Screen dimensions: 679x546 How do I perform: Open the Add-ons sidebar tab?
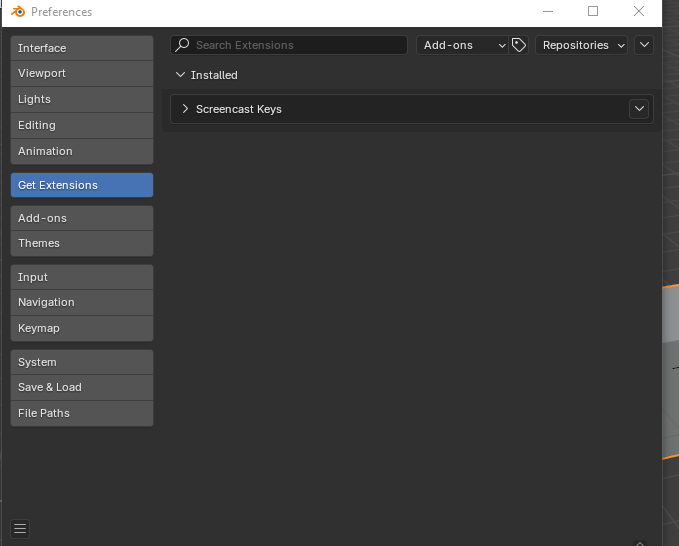pos(82,218)
